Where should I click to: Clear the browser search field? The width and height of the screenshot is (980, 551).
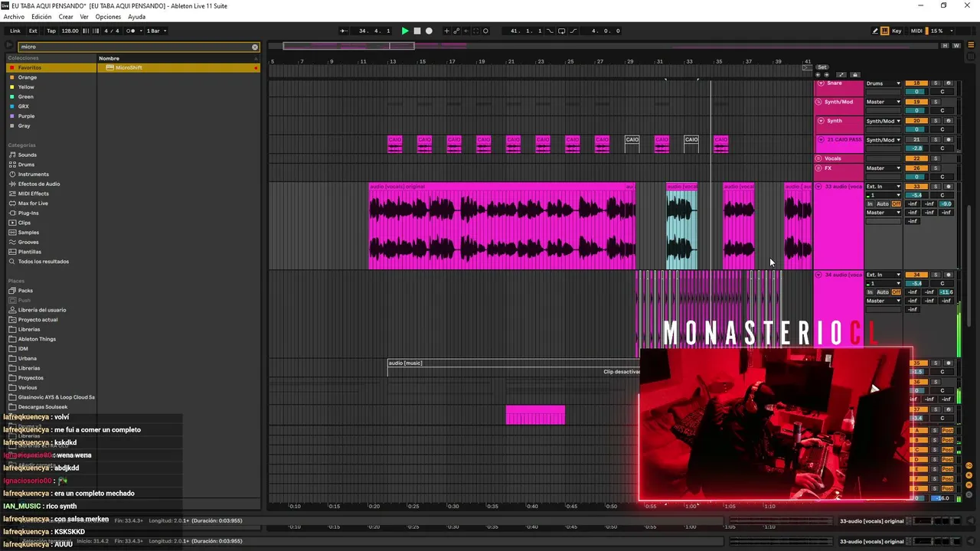(255, 47)
